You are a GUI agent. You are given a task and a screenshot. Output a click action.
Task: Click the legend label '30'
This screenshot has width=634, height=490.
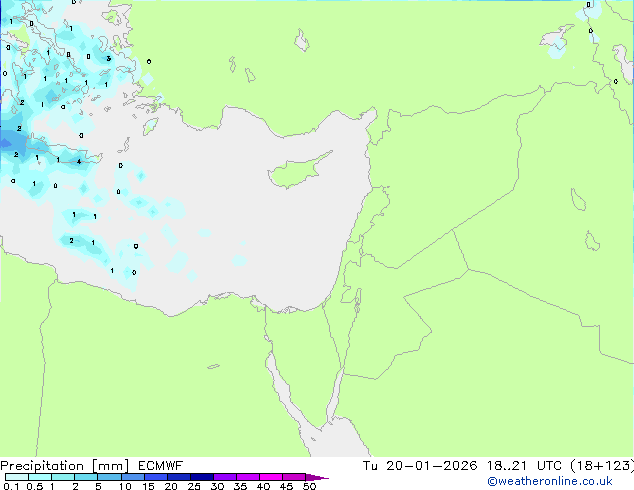click(217, 486)
